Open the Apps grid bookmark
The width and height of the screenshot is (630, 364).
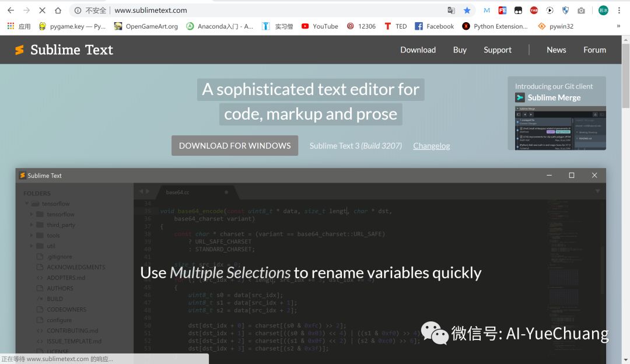click(19, 26)
